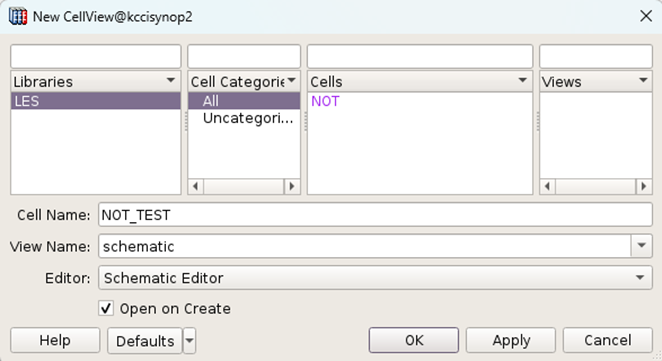
Task: Click right scroll arrow in Views list
Action: (643, 186)
